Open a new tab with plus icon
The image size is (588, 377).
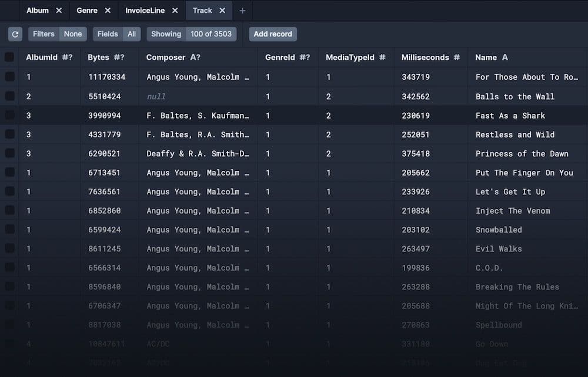(x=242, y=11)
